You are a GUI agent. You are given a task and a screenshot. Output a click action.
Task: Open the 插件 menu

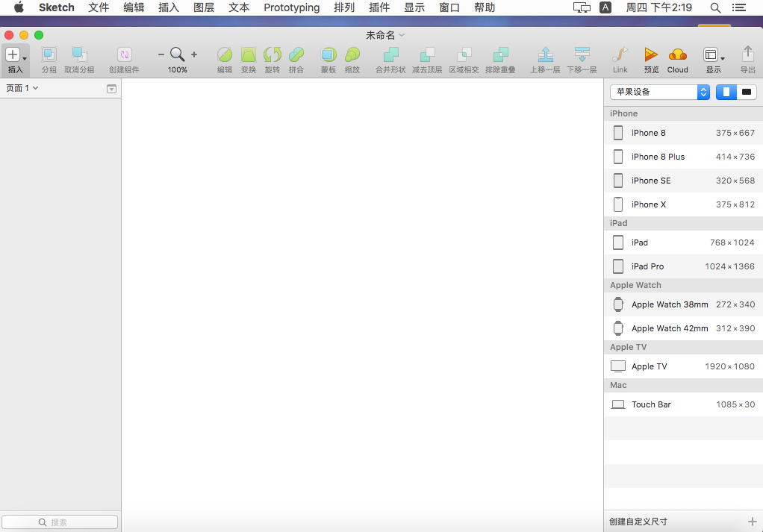pyautogui.click(x=379, y=7)
